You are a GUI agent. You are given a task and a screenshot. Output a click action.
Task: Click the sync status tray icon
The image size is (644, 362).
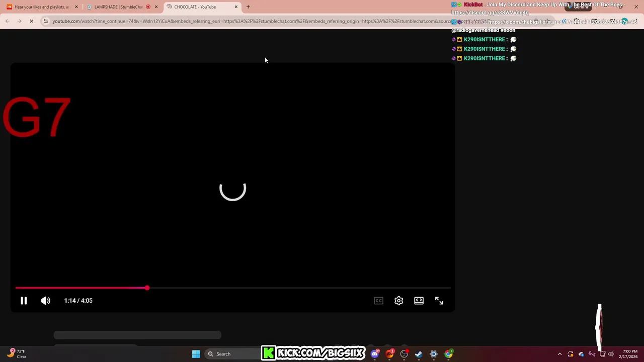571,354
